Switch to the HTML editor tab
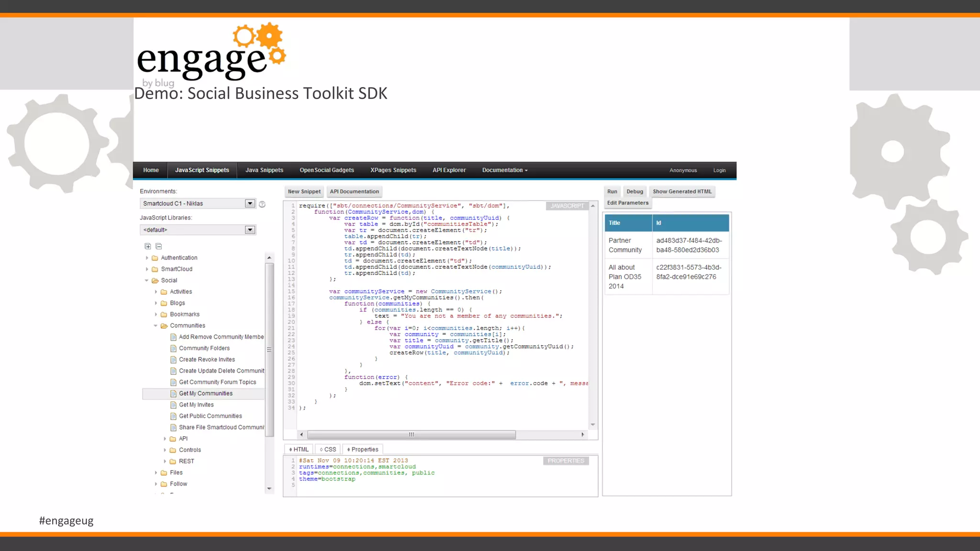Viewport: 980px width, 551px height. tap(299, 450)
